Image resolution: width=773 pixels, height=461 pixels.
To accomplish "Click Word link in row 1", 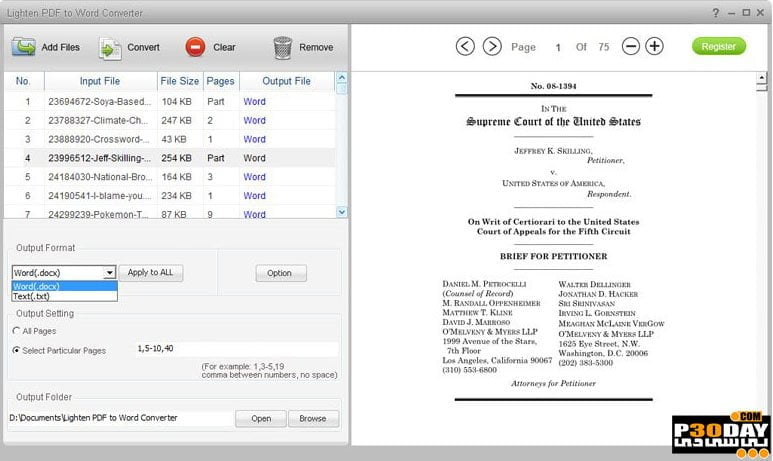I will [x=254, y=102].
